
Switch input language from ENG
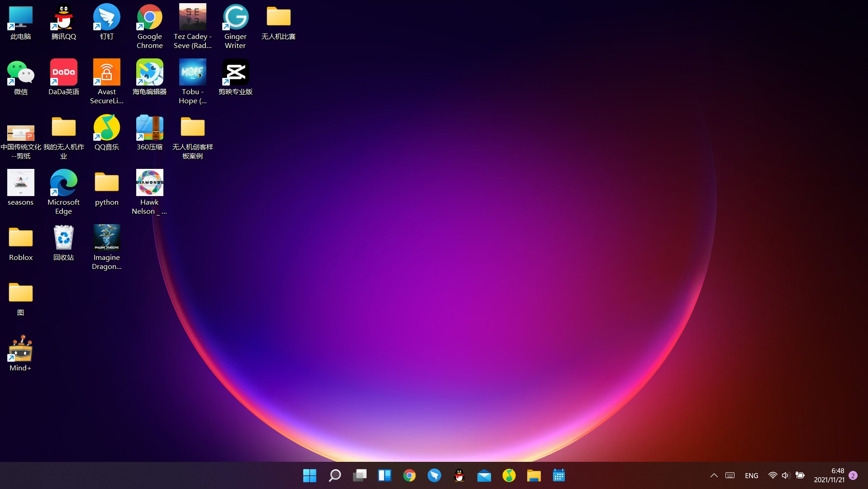(752, 475)
